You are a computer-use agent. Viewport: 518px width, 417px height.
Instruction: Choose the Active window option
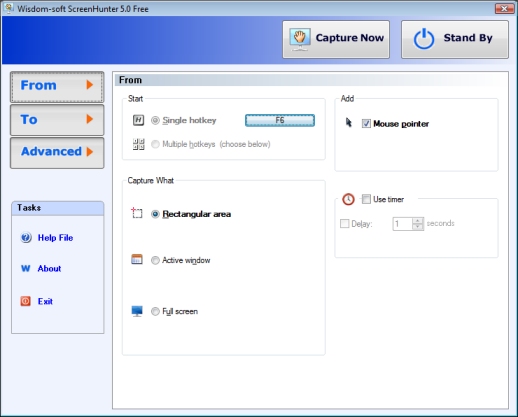(155, 260)
